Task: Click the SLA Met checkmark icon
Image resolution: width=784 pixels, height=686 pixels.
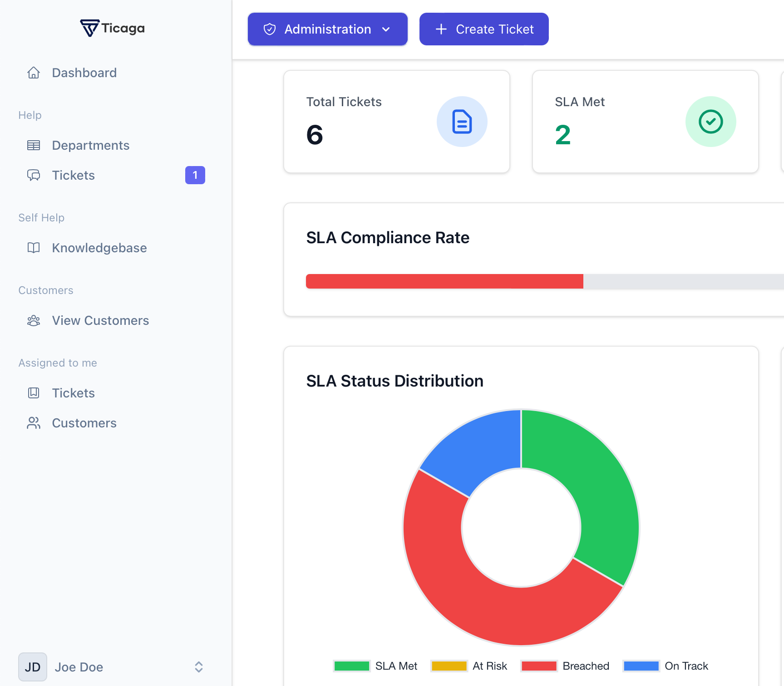Action: (710, 122)
